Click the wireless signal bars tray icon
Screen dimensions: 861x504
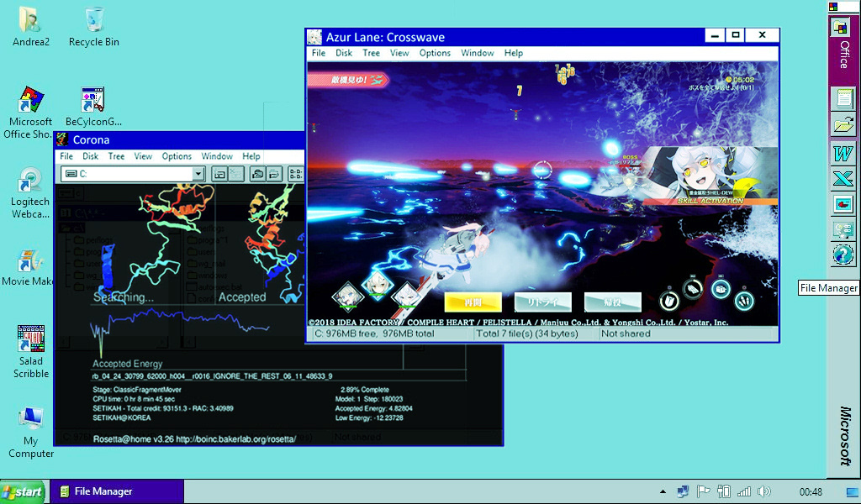(x=744, y=491)
